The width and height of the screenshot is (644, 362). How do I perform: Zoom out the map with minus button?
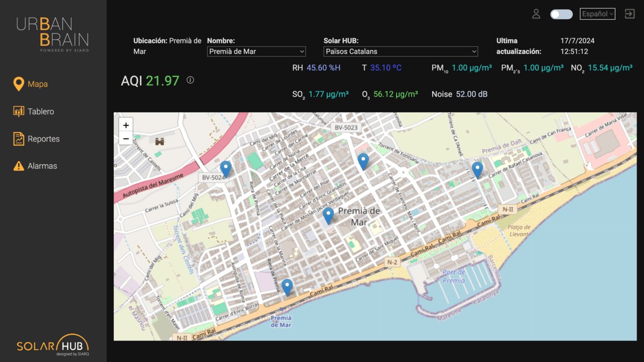pos(126,138)
